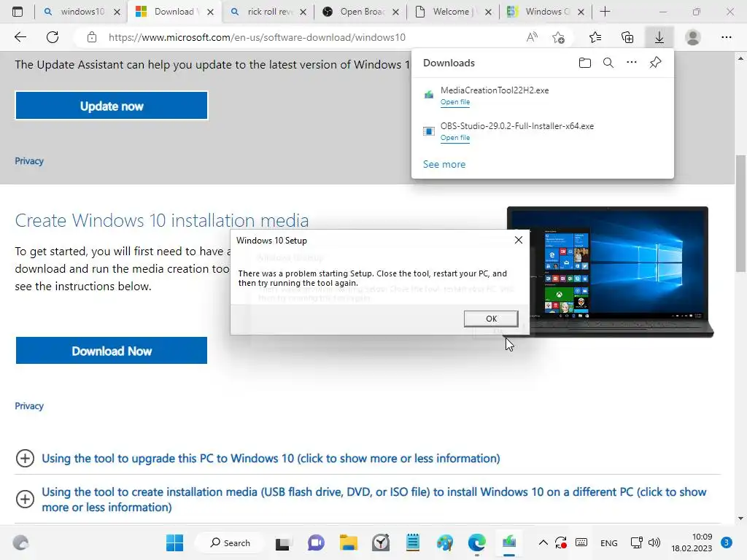
Task: Open Edge Settings and more menu
Action: [x=726, y=37]
